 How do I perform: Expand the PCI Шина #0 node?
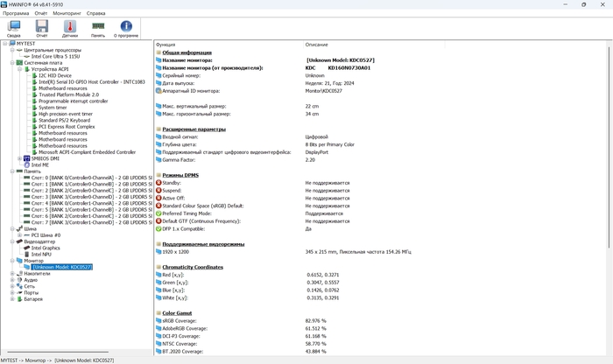[x=19, y=234]
